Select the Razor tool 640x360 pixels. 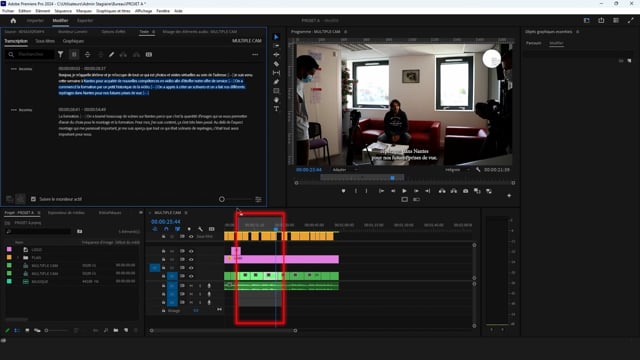coord(276,64)
